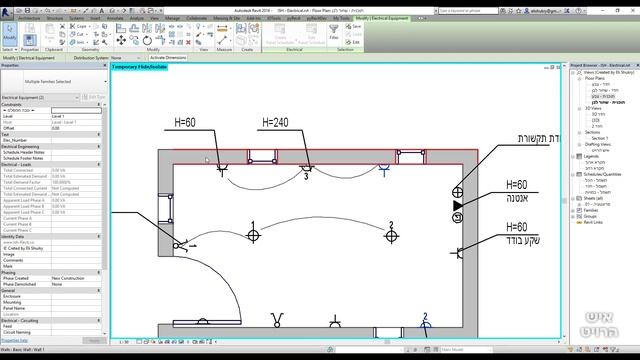The width and height of the screenshot is (640, 360).
Task: Expand the Groups node in Project Browser
Action: tap(573, 216)
